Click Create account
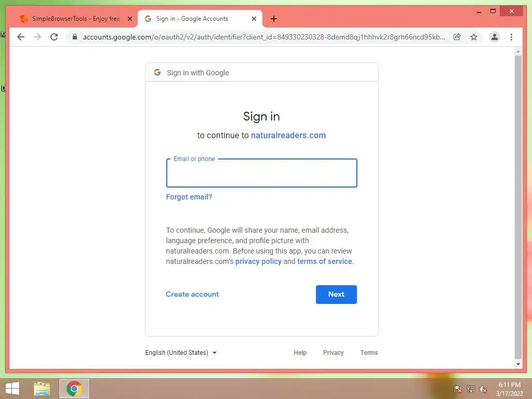The width and height of the screenshot is (532, 399). [x=192, y=295]
